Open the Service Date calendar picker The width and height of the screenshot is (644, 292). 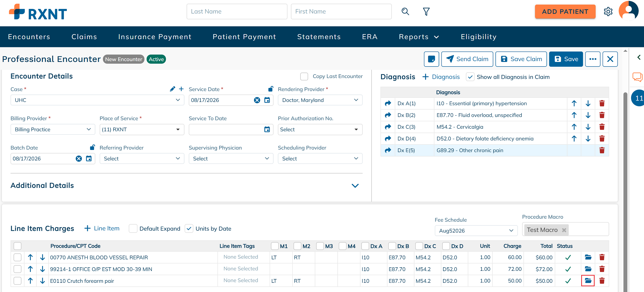click(267, 100)
